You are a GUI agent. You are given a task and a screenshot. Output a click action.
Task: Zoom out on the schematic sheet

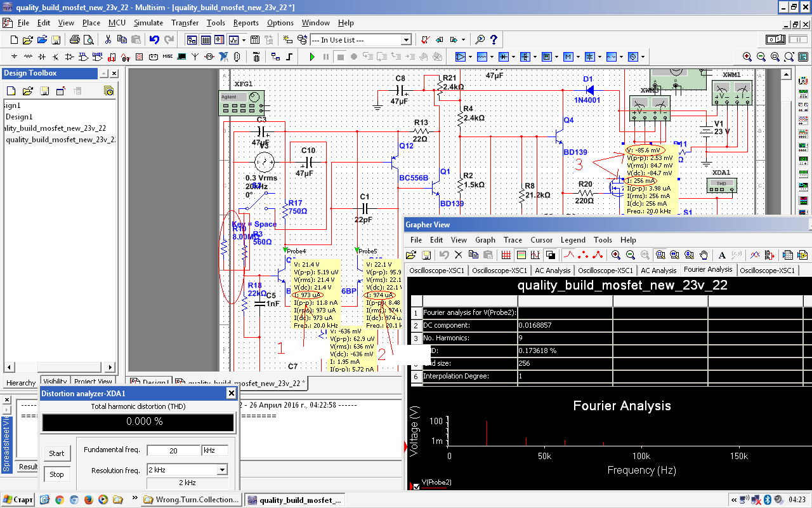[761, 57]
